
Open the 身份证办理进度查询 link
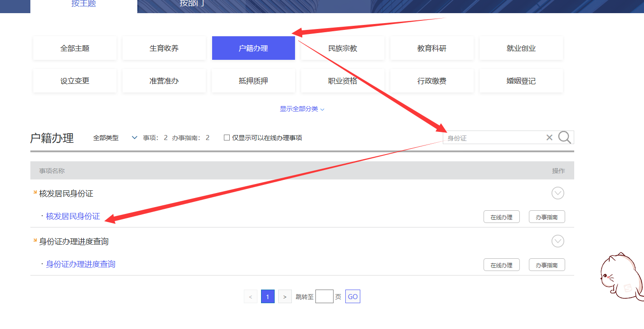(81, 264)
